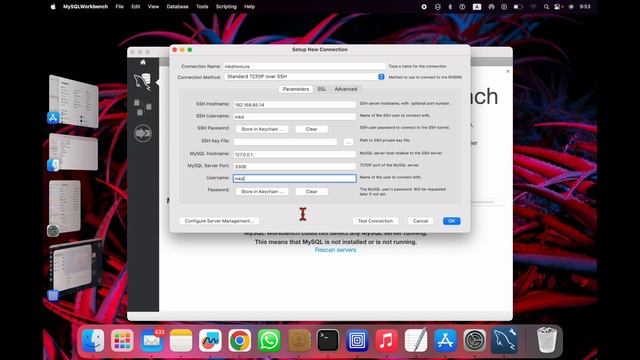This screenshot has width=640, height=360.
Task: Click Store in Keychain for MySQL Password
Action: click(x=262, y=191)
